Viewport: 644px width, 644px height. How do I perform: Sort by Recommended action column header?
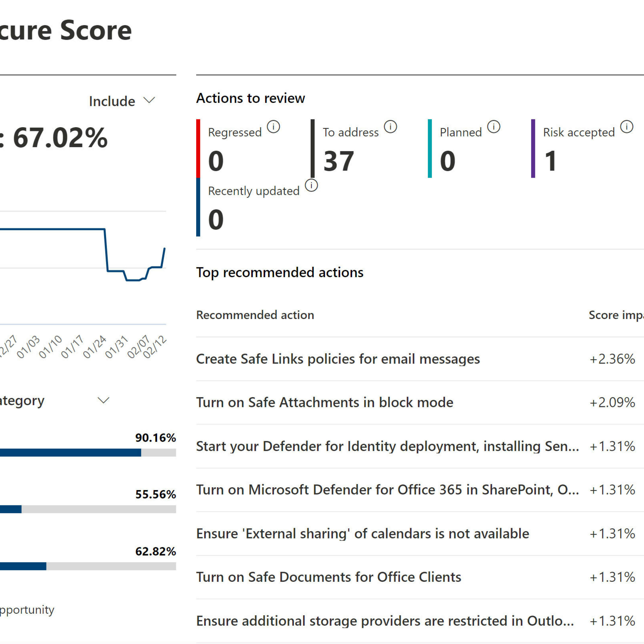pyautogui.click(x=255, y=315)
